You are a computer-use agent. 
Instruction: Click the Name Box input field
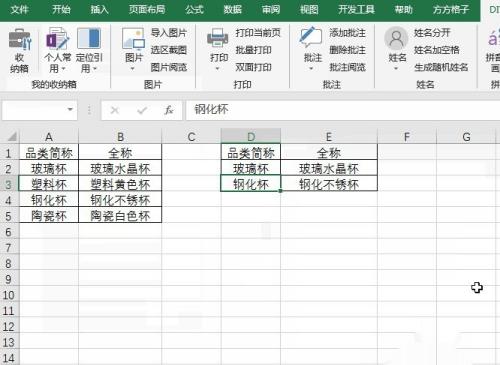(34, 110)
